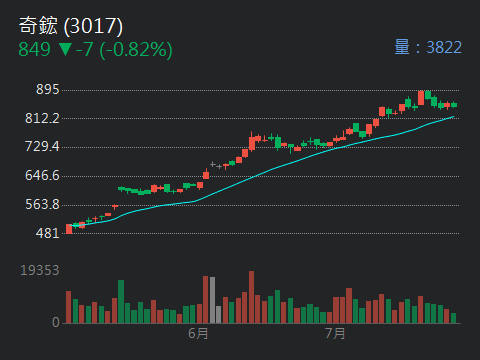Click the 729.4 price axis label
Screen dimensions: 480x360
click(x=42, y=146)
